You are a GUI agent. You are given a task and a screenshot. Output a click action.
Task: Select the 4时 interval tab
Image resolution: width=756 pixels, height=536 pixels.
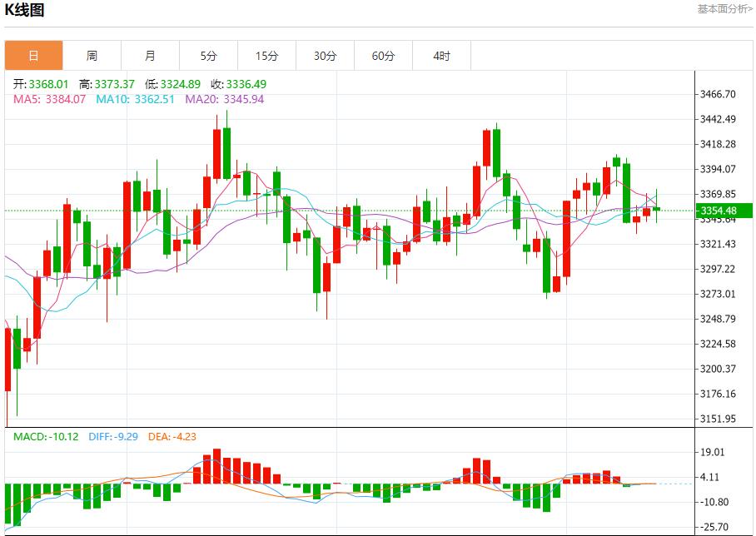[x=441, y=55]
